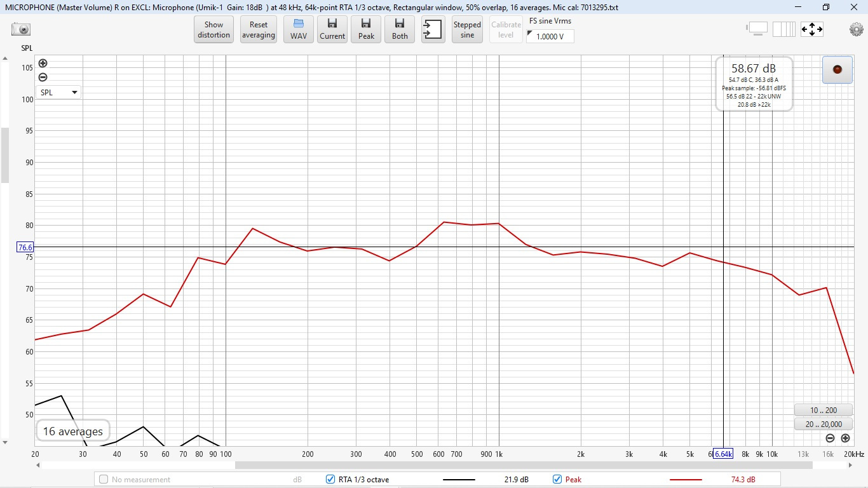The height and width of the screenshot is (488, 868).
Task: Zoom in frequency axis with bottom-right plus
Action: click(845, 438)
